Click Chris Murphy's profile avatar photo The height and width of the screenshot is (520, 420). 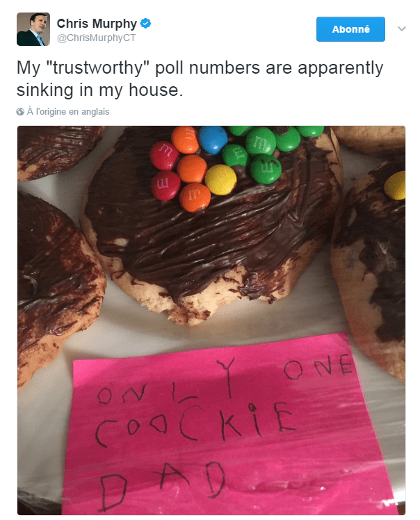[33, 29]
